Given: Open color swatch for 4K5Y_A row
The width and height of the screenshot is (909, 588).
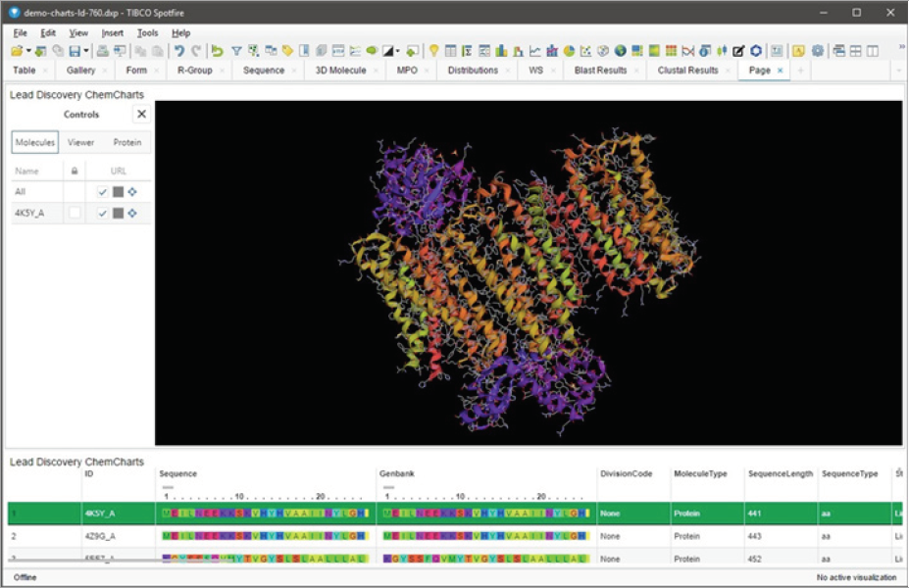Looking at the screenshot, I should pyautogui.click(x=119, y=214).
